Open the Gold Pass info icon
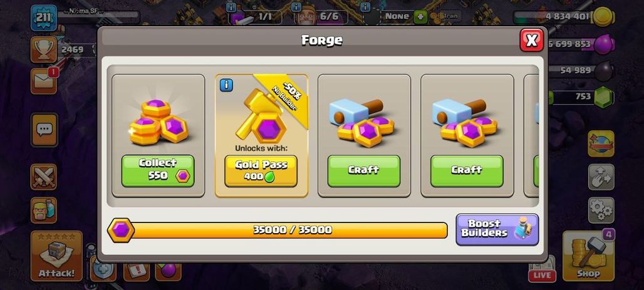This screenshot has width=644, height=290. pos(226,85)
